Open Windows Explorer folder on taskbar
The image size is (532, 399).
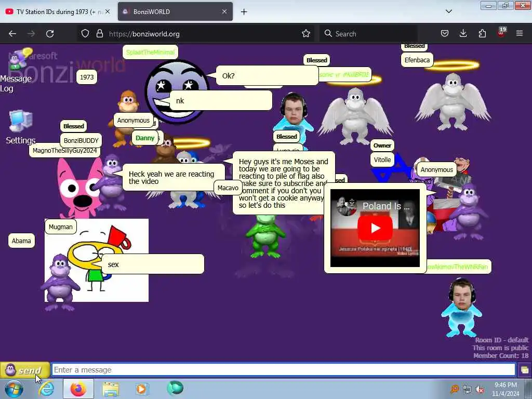(x=111, y=390)
